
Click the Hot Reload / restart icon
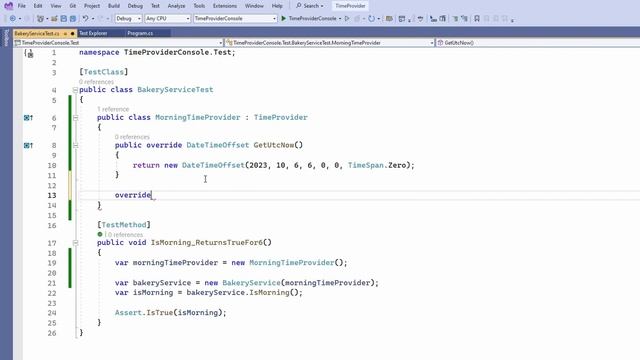pos(371,18)
